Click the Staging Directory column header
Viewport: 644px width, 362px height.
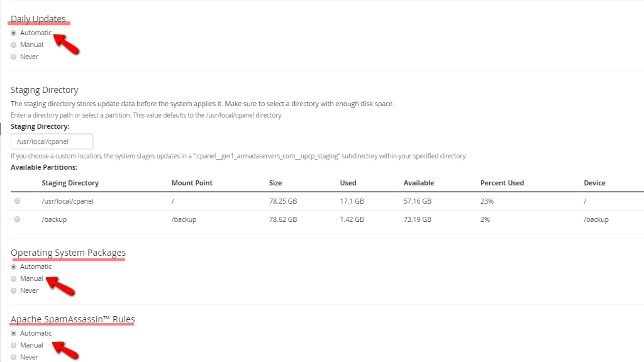[70, 183]
